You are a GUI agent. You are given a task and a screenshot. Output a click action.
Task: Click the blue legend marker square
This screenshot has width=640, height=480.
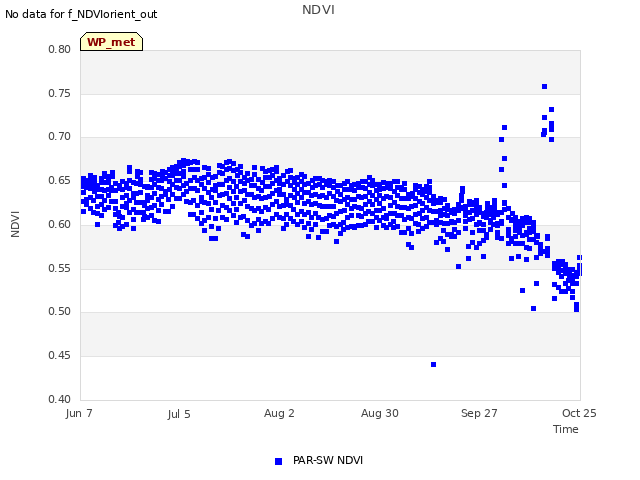278,461
